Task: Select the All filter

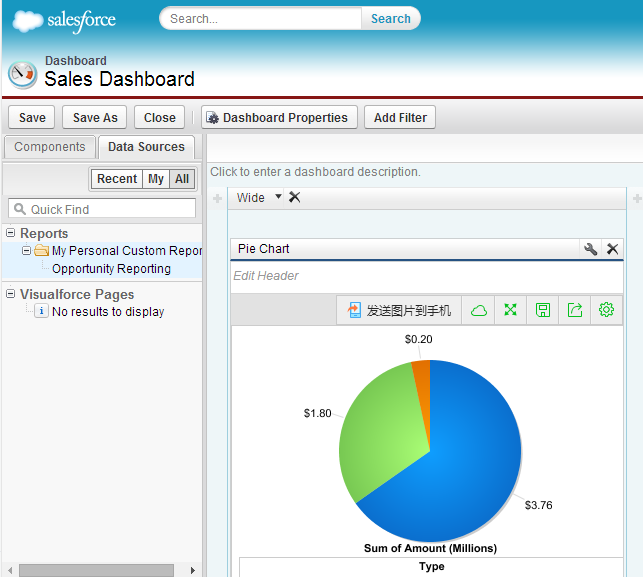Action: [182, 179]
